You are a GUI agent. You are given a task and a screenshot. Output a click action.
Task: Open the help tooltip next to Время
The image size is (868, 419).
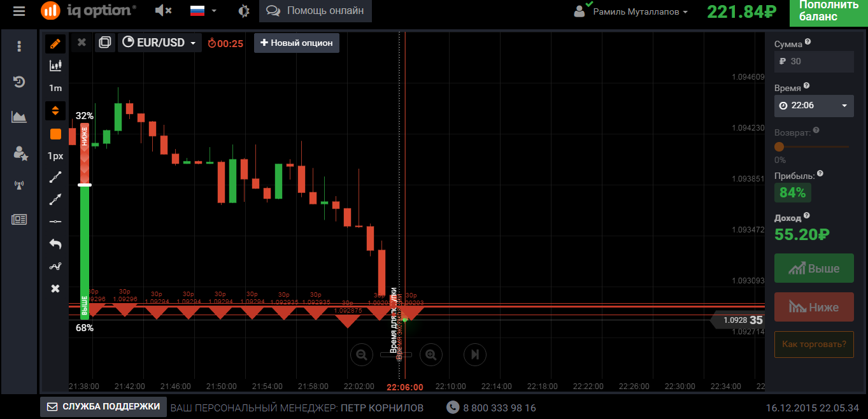(x=807, y=86)
